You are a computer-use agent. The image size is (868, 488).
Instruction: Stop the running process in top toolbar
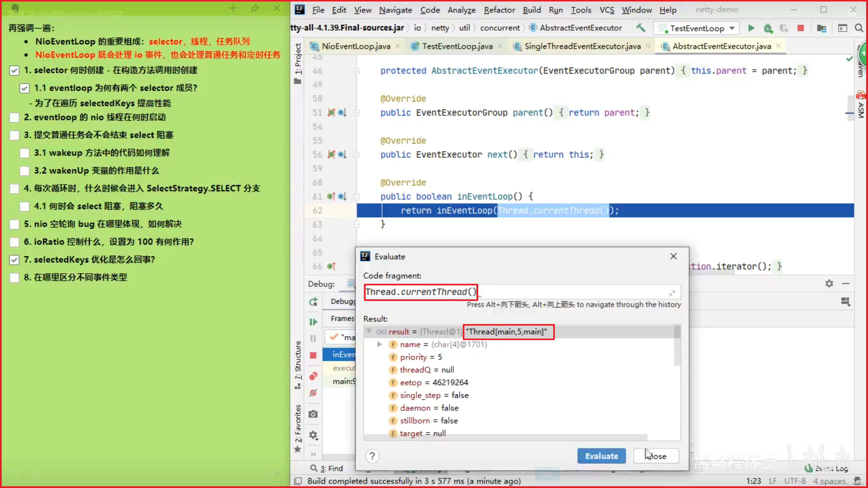801,28
